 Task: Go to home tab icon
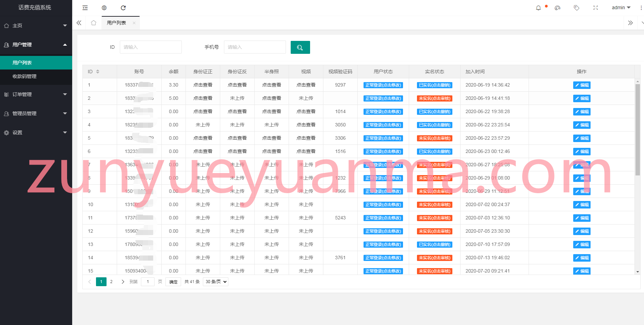(x=94, y=23)
